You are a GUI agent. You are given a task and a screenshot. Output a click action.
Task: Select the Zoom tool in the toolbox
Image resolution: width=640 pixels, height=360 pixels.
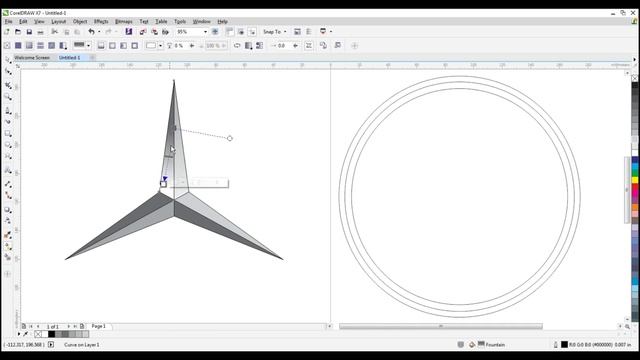click(8, 97)
